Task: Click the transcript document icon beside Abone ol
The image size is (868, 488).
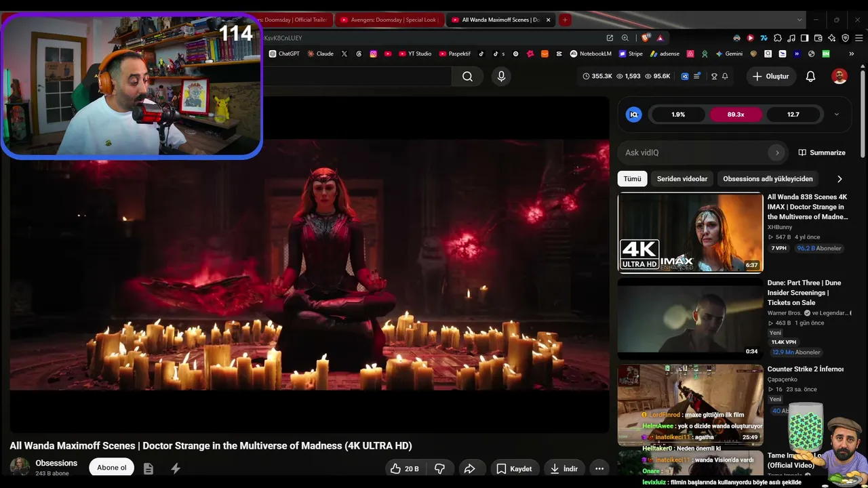Action: tap(149, 468)
